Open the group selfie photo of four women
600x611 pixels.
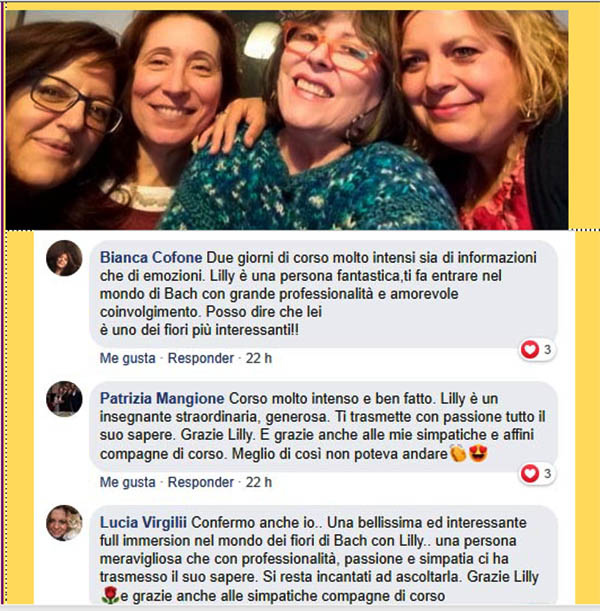point(287,120)
